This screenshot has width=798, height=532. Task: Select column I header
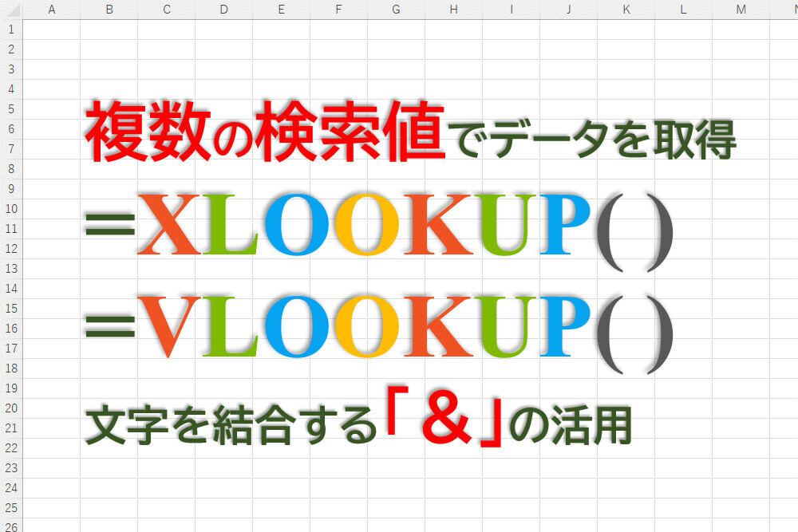(x=512, y=10)
